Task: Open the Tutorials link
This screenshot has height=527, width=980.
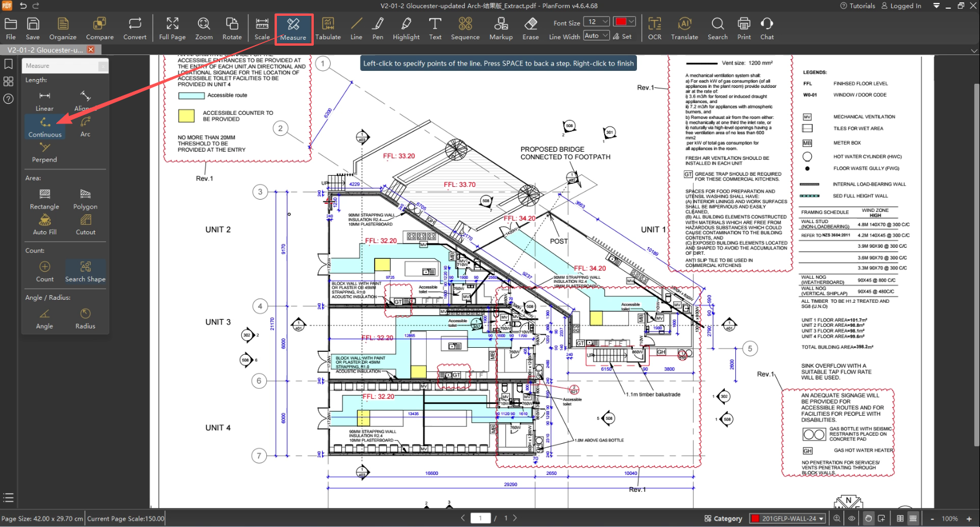Action: 858,6
